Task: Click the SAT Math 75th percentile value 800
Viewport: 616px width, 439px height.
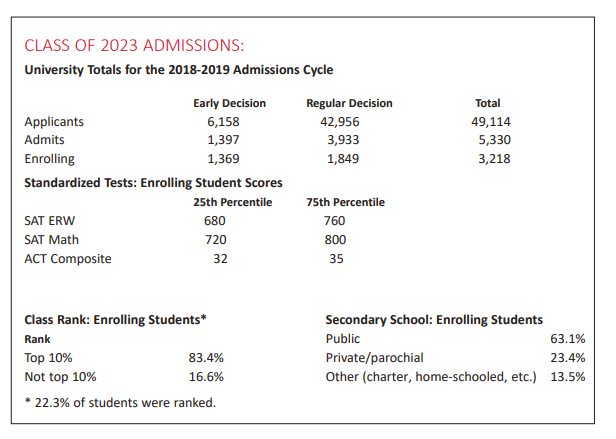Action: click(x=335, y=240)
